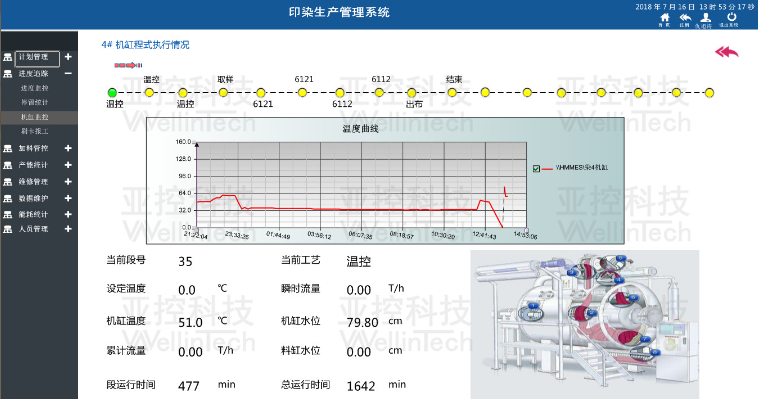
Task: Click the dyeing machine illustration image
Action: click(584, 324)
